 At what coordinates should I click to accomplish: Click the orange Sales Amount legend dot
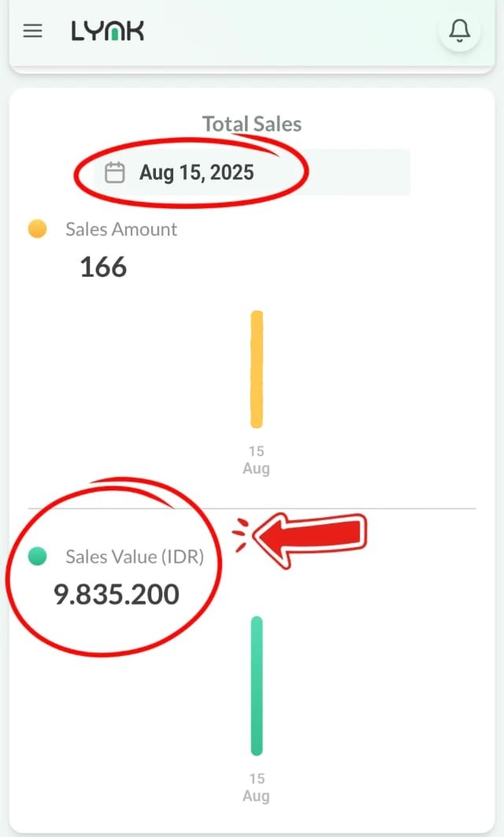tap(37, 229)
